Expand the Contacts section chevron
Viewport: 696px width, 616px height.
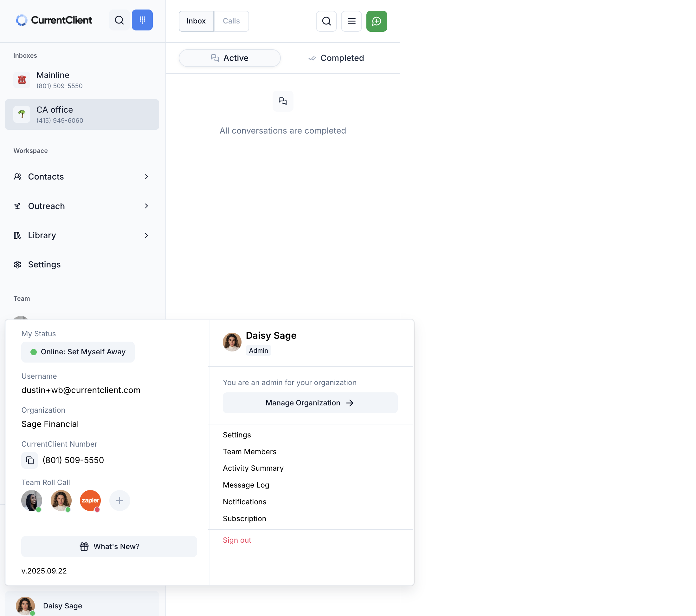146,176
